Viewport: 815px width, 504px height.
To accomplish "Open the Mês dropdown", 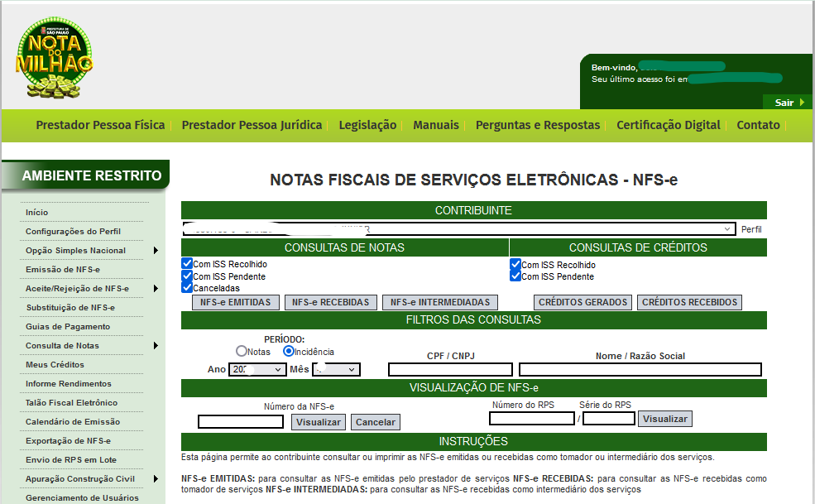I will pos(336,369).
